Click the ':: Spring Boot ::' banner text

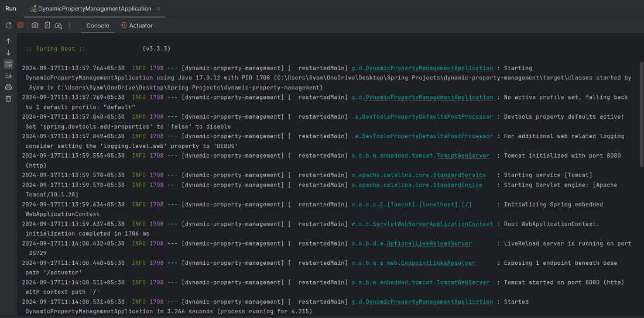(55, 49)
